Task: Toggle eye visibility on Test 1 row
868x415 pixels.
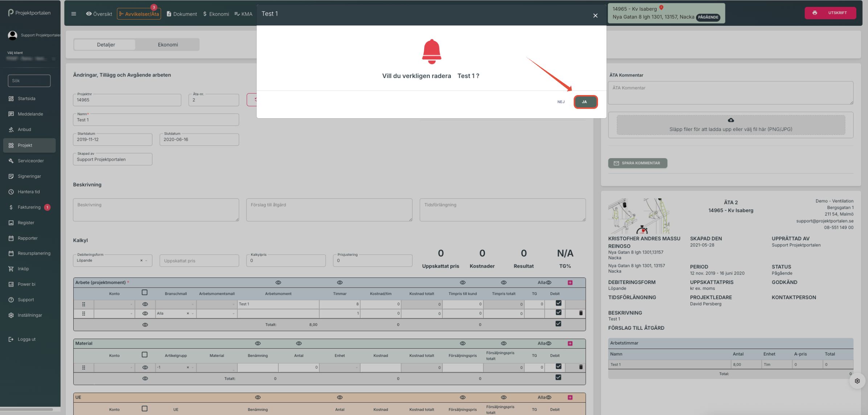Action: tap(145, 304)
